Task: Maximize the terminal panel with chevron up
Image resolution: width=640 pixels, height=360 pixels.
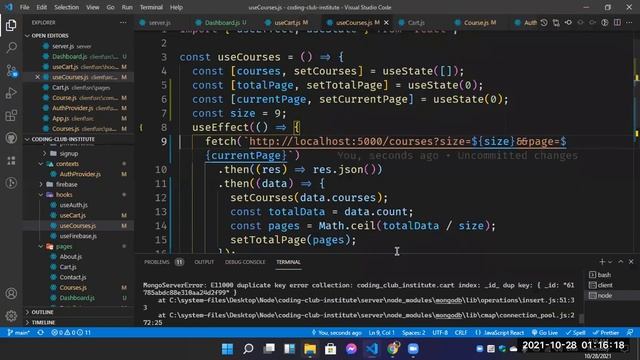Action: 621,262
